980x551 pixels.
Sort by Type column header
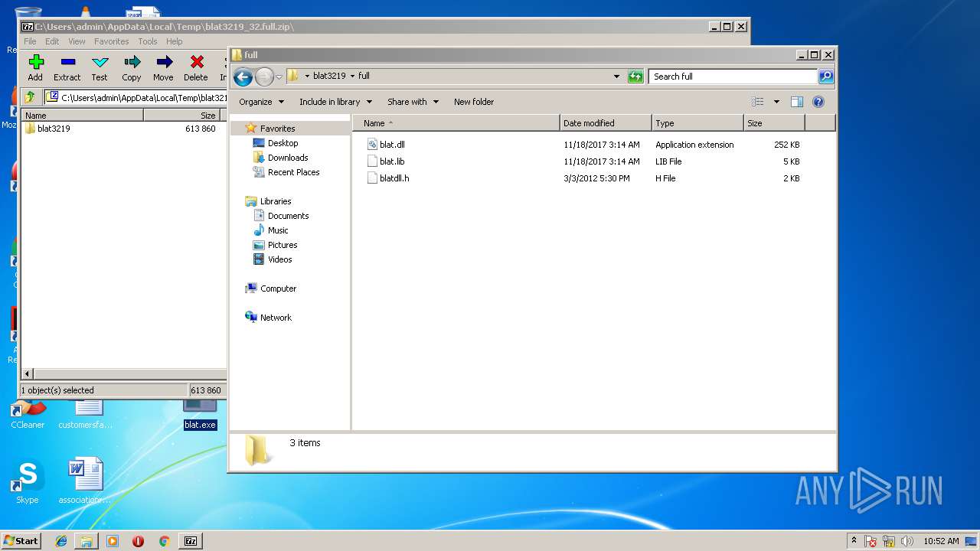click(697, 123)
